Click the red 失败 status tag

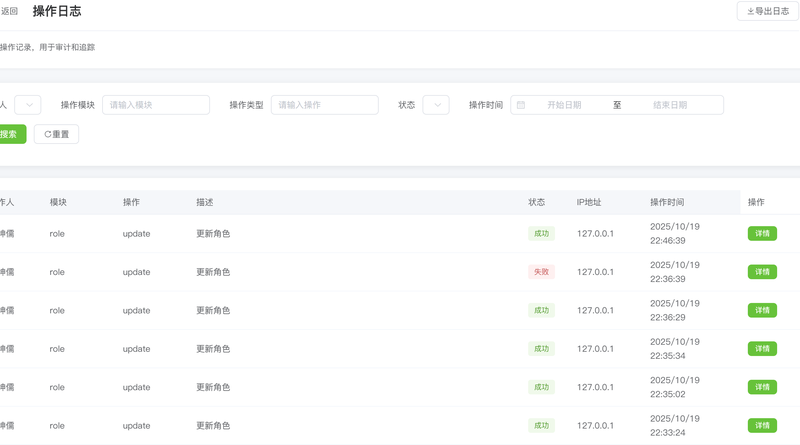[x=541, y=272]
